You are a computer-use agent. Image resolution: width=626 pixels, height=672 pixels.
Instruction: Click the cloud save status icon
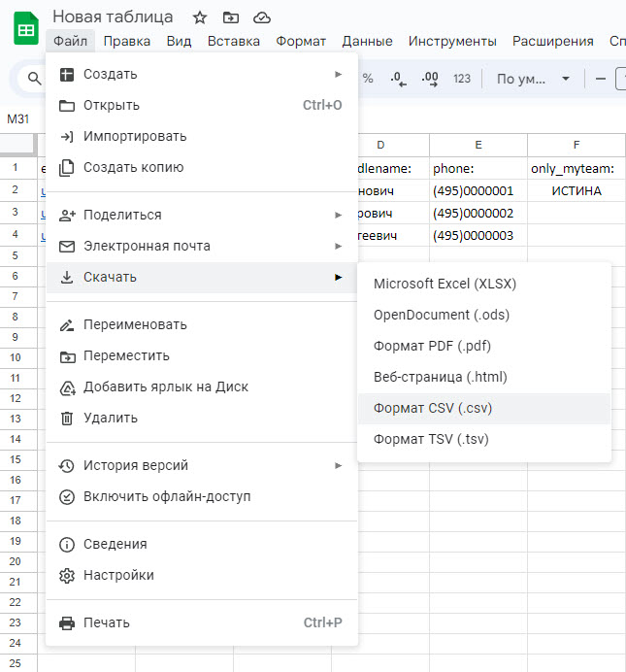[x=261, y=17]
